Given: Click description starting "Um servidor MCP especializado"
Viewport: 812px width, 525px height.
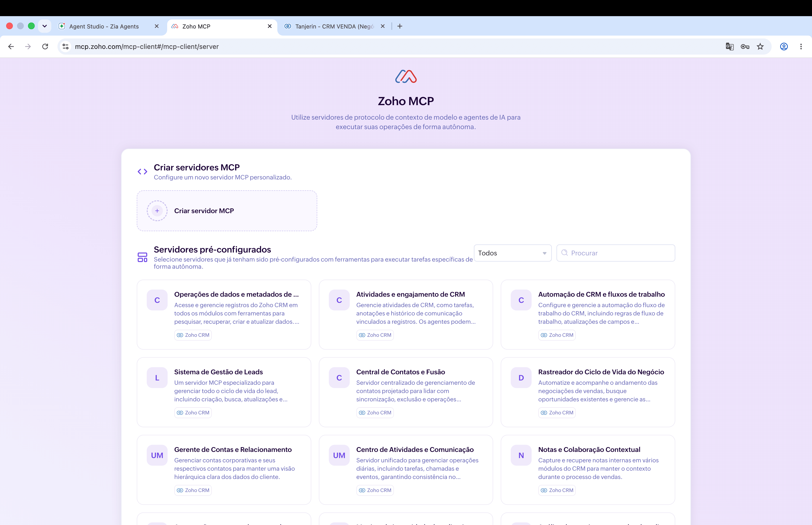Looking at the screenshot, I should click(231, 391).
